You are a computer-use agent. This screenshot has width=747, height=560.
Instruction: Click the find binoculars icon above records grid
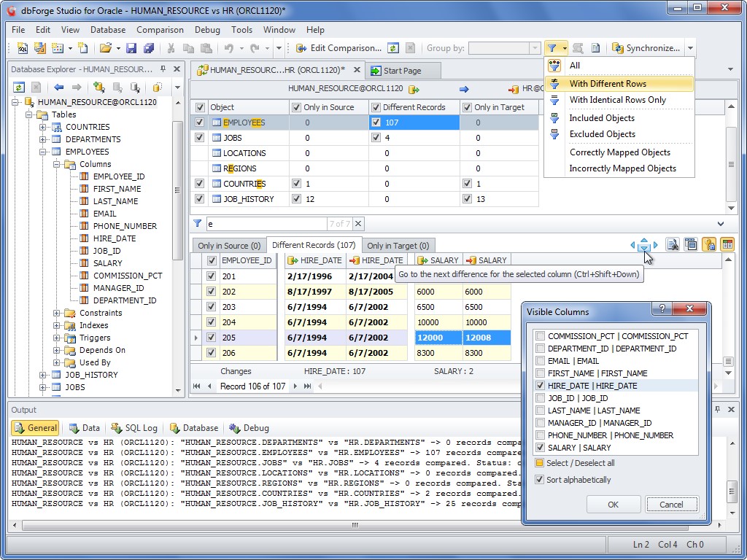point(672,245)
